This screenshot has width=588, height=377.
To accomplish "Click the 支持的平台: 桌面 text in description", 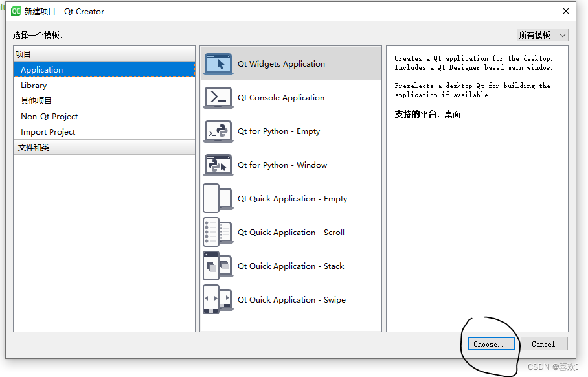I will [427, 115].
